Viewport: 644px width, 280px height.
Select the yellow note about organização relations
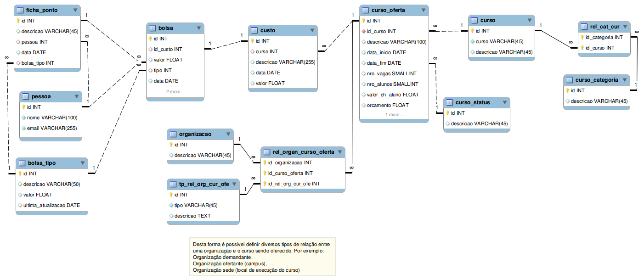(x=262, y=257)
